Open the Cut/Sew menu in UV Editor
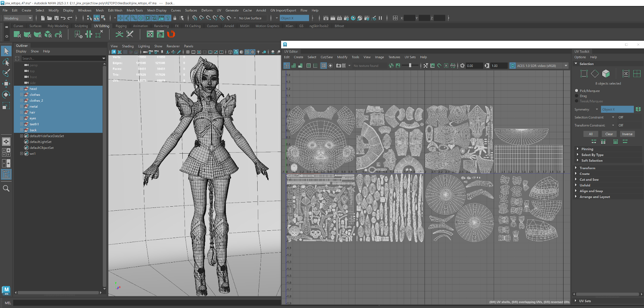This screenshot has height=308, width=644. tap(326, 57)
